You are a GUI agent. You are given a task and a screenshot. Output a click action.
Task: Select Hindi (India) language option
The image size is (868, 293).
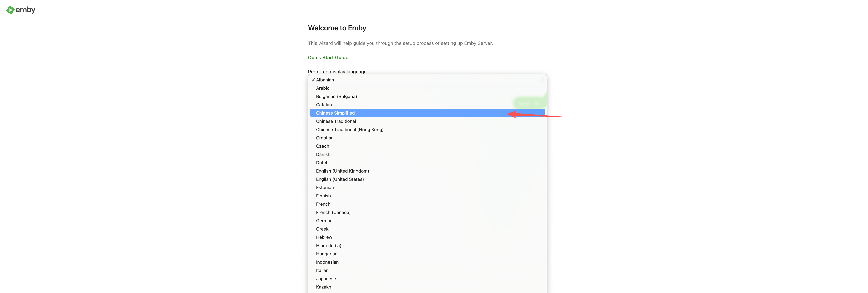click(329, 245)
